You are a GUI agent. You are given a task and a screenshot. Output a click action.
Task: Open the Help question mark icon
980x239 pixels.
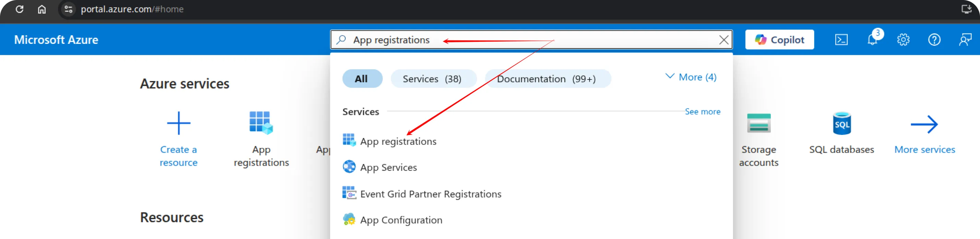934,39
